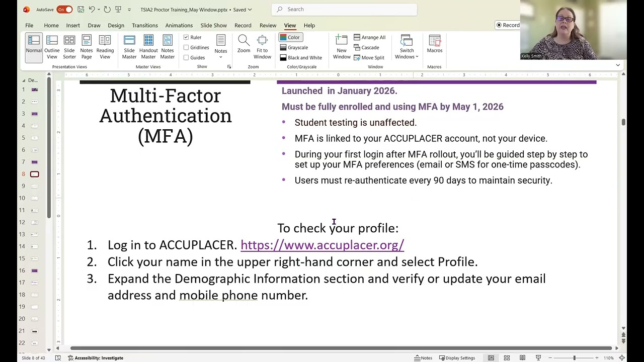
Task: Select slide 16 thumbnail
Action: coord(34,270)
